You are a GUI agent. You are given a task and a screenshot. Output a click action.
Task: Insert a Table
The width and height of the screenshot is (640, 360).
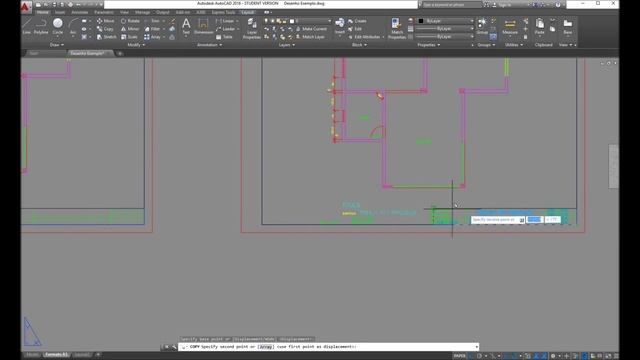[x=224, y=37]
